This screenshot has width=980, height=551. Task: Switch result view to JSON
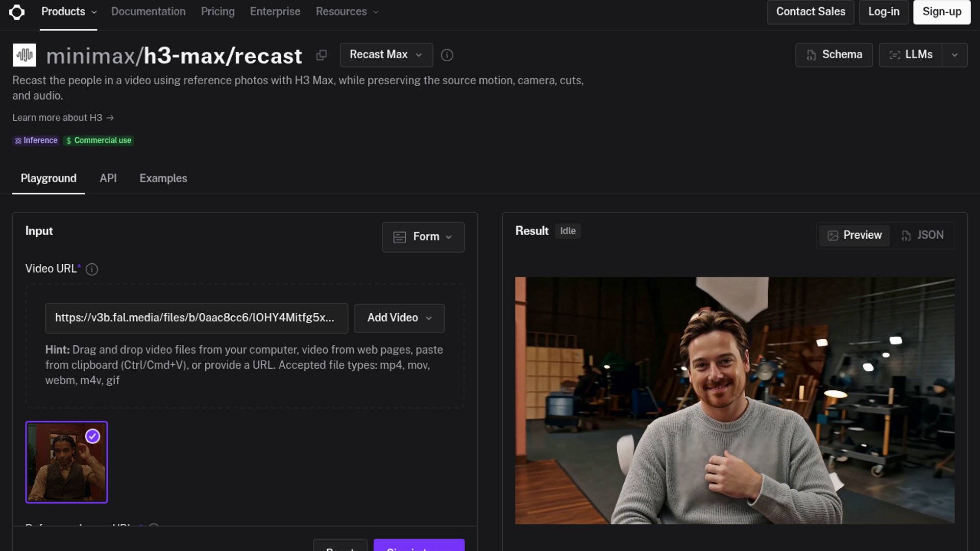[922, 235]
